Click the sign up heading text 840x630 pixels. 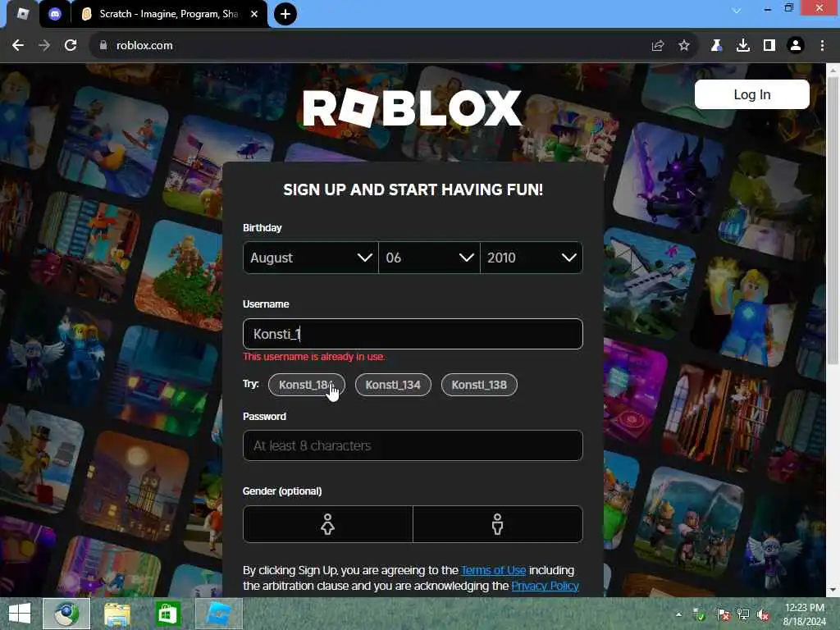pos(413,189)
